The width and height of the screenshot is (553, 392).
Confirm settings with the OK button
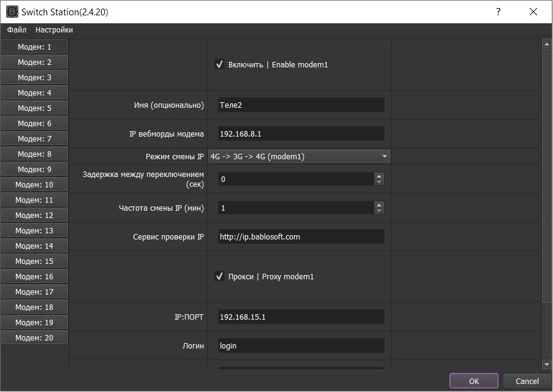pyautogui.click(x=473, y=381)
